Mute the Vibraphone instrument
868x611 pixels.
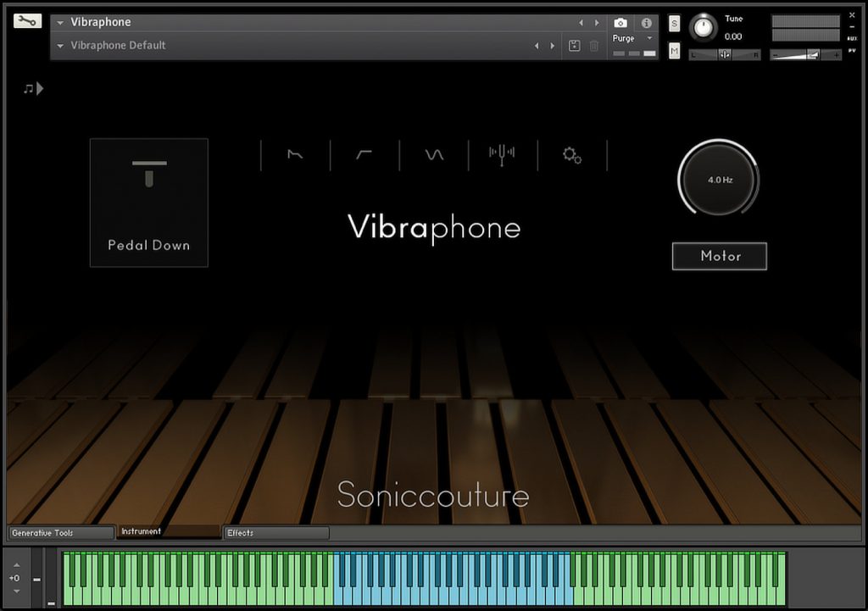coord(674,51)
